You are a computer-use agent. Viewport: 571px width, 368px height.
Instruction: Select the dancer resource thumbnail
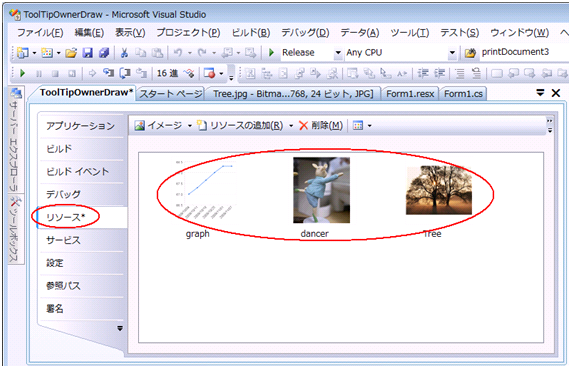(322, 190)
